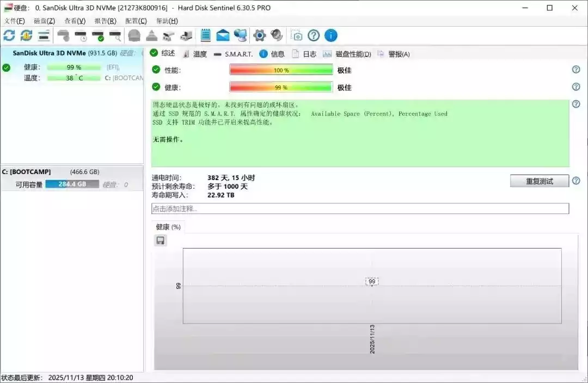This screenshot has height=383, width=588.
Task: Open the network/online features globe icon
Action: click(x=241, y=35)
